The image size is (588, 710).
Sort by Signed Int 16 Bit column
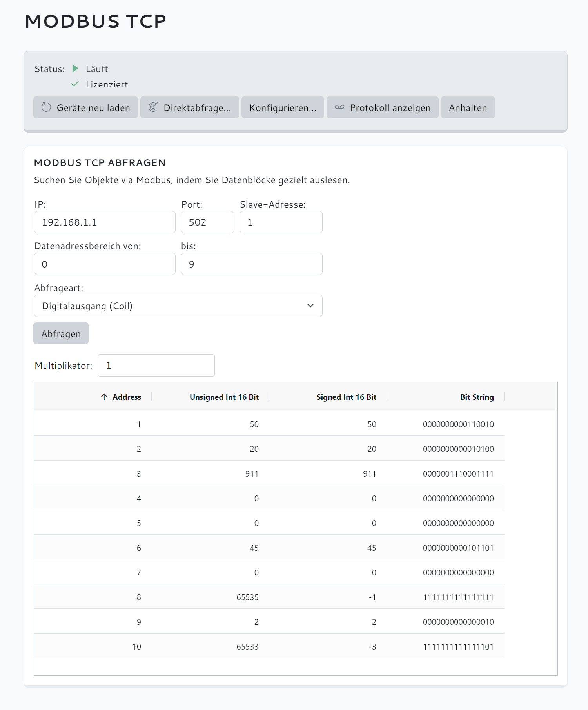(x=346, y=397)
